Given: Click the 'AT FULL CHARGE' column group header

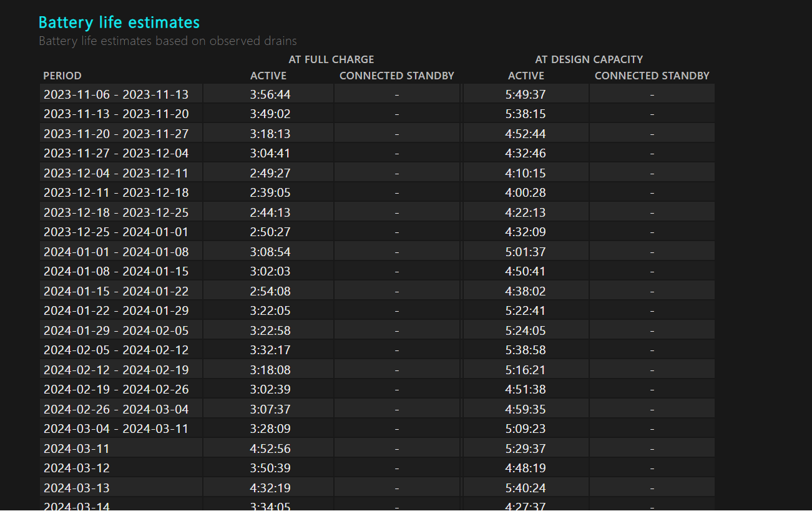Looking at the screenshot, I should pos(331,59).
